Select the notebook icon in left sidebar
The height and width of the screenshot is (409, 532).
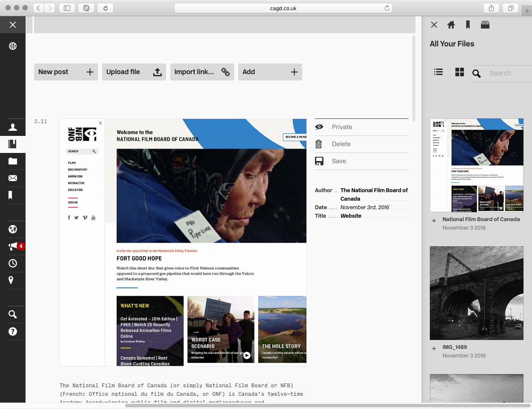(x=13, y=144)
